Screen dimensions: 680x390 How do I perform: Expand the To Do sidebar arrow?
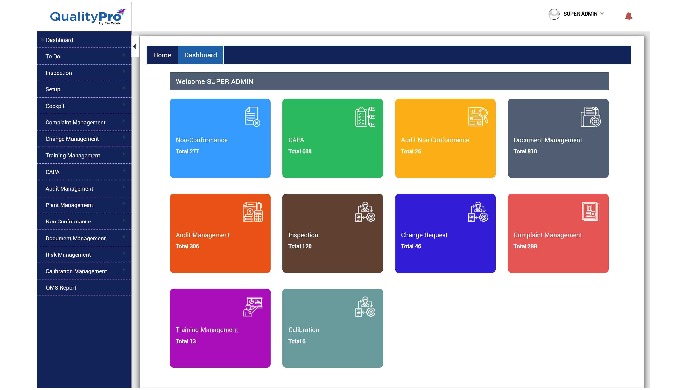tap(124, 55)
